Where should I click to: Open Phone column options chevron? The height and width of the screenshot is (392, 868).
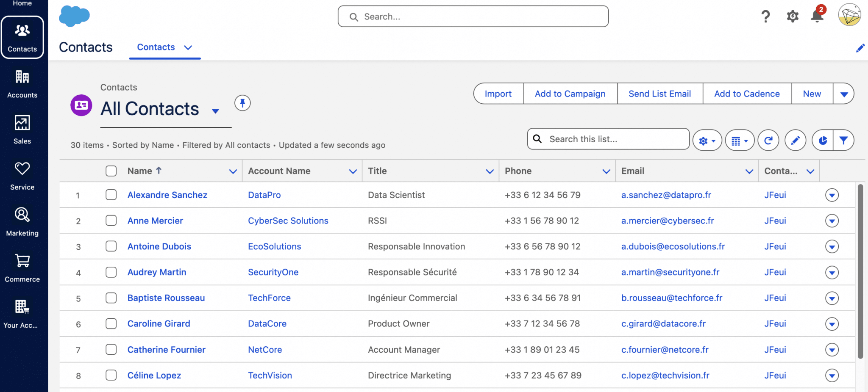click(606, 171)
